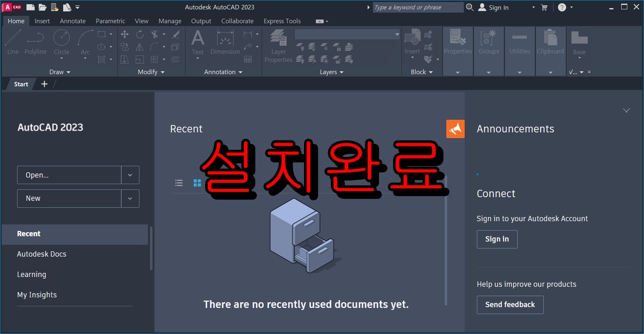Click the search magnifier icon
644x334 pixels.
[470, 7]
